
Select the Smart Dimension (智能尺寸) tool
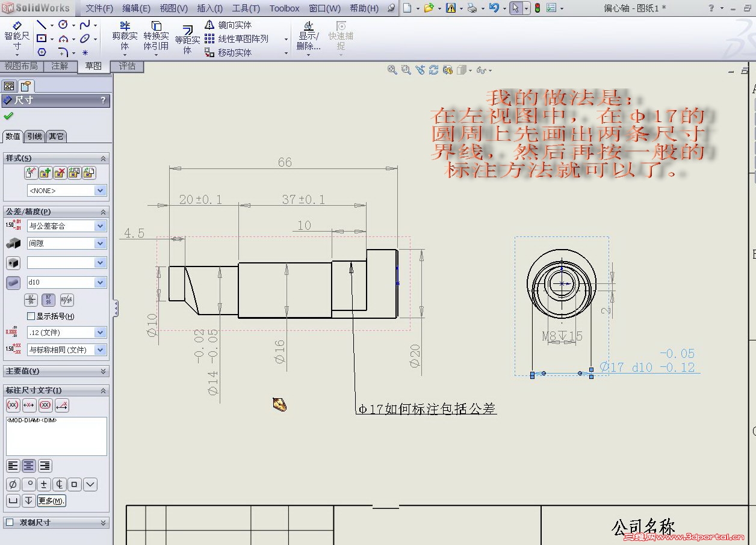16,36
